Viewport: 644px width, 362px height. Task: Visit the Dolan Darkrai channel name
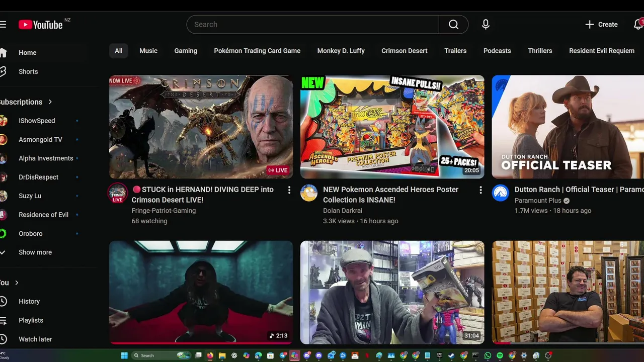(343, 211)
